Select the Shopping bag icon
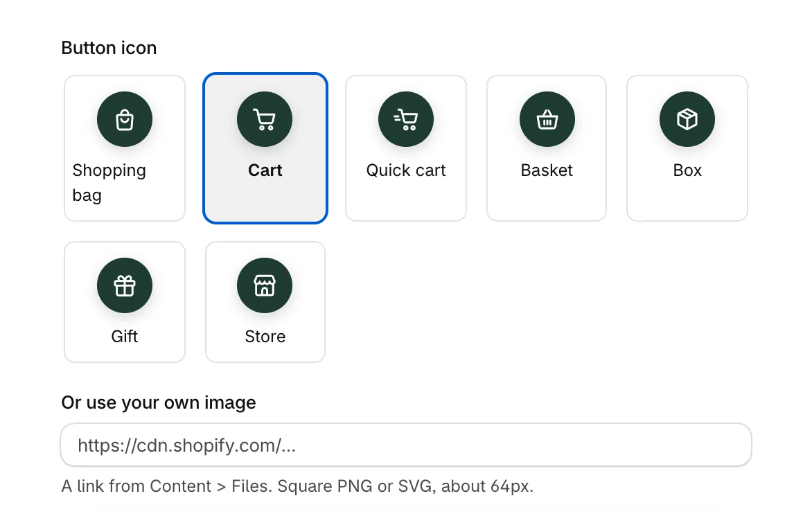The image size is (812, 532). tap(124, 119)
